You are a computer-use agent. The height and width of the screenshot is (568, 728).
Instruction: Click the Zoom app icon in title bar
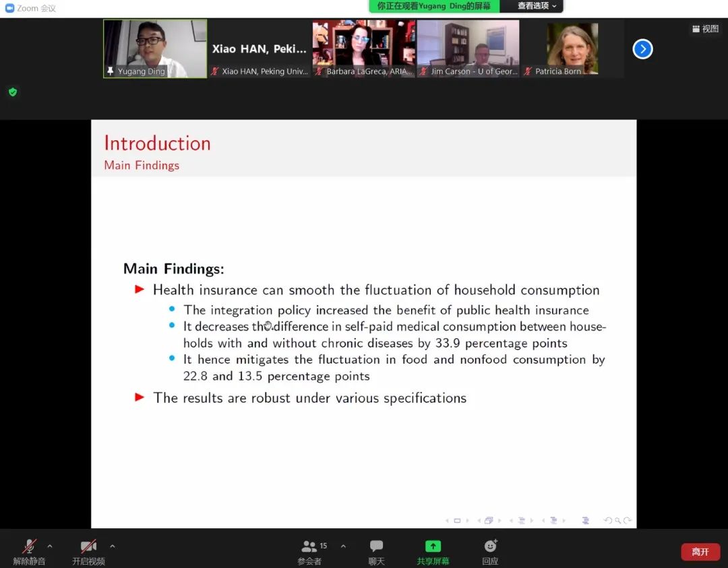pos(9,8)
